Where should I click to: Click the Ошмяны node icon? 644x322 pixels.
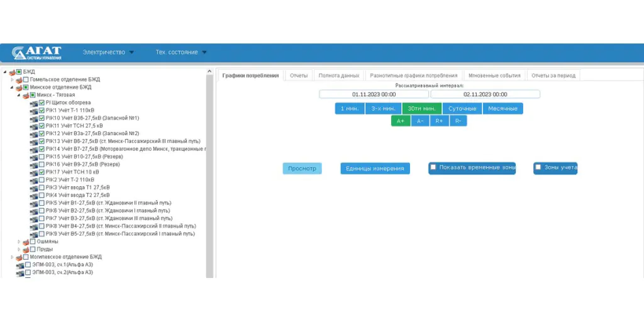26,241
